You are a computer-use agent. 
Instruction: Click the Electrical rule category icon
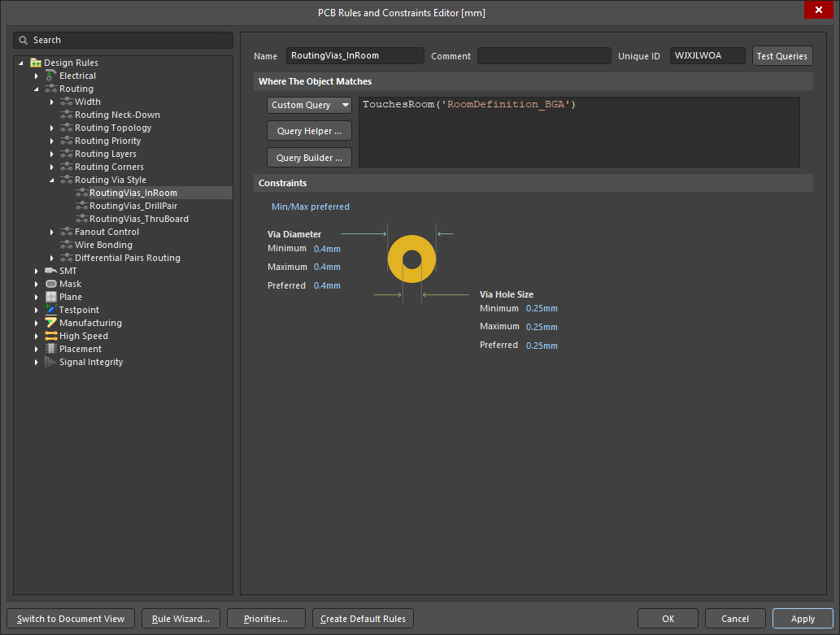tap(51, 76)
